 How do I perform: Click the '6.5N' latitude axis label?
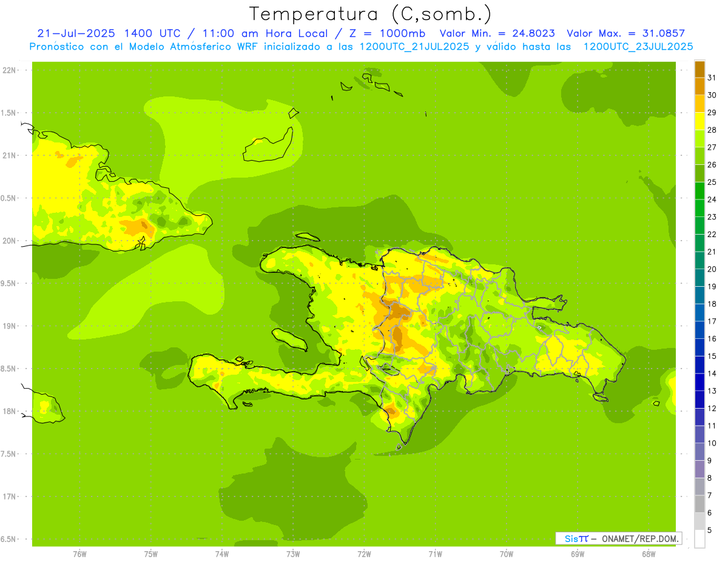(8, 539)
